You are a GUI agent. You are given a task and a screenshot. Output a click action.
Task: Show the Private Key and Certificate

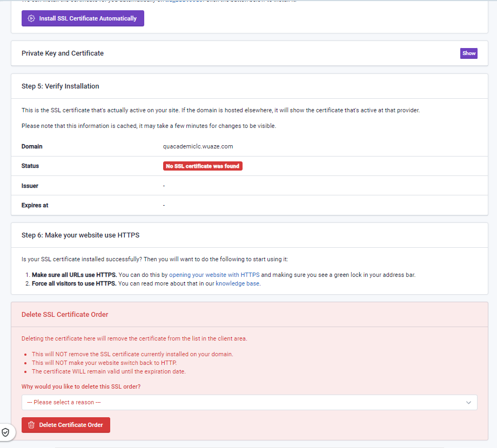coord(468,53)
